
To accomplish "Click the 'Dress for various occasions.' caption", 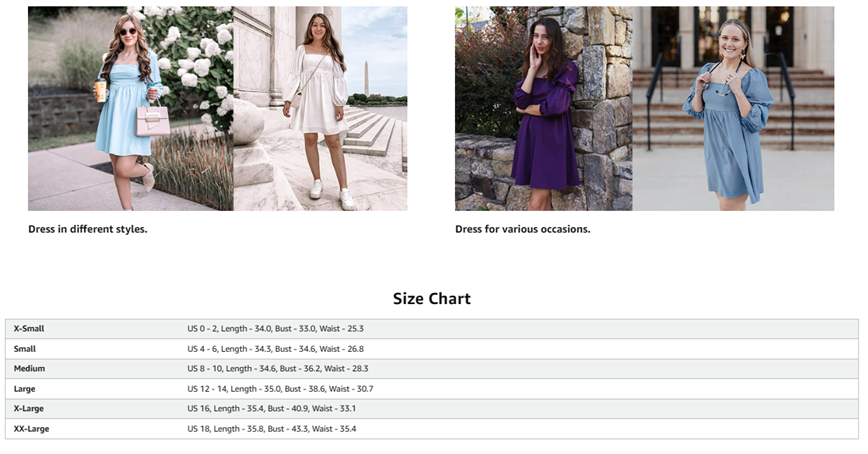I will 522,229.
